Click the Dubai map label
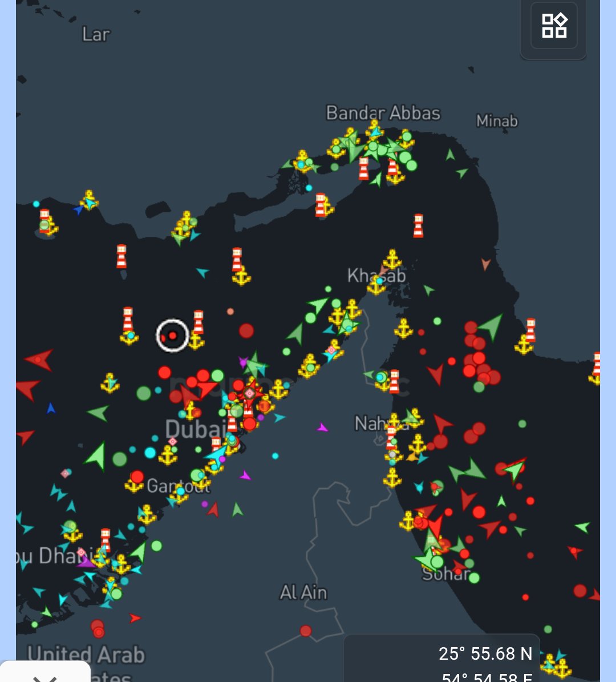616x682 pixels. pyautogui.click(x=196, y=429)
